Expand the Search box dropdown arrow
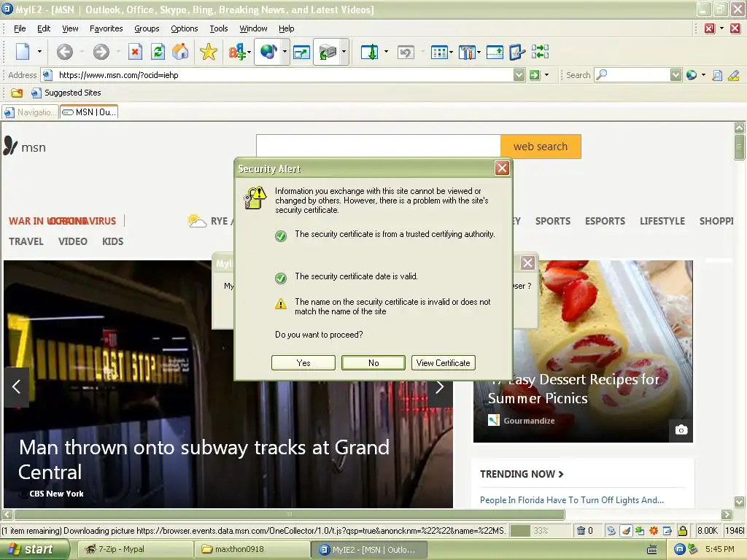The image size is (747, 560). (676, 75)
